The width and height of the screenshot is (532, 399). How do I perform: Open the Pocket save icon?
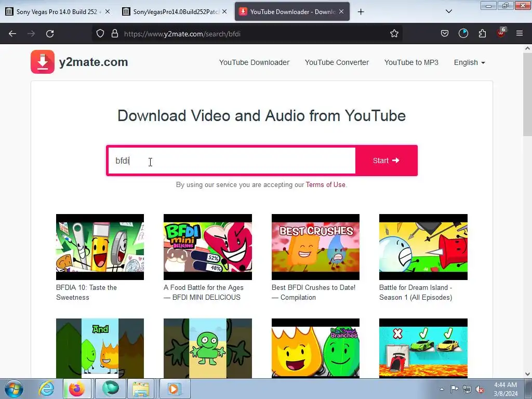point(445,34)
